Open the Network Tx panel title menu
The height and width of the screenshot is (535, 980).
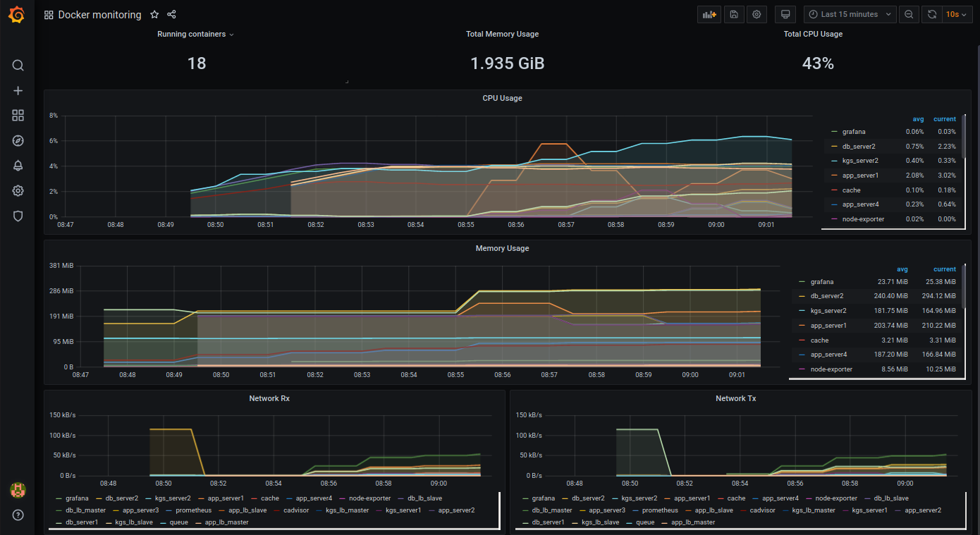click(x=735, y=398)
